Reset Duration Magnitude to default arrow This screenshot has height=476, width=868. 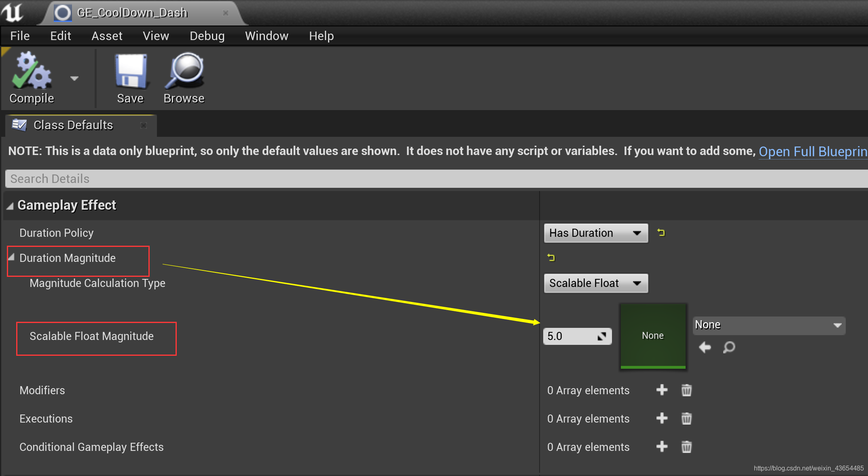point(551,257)
